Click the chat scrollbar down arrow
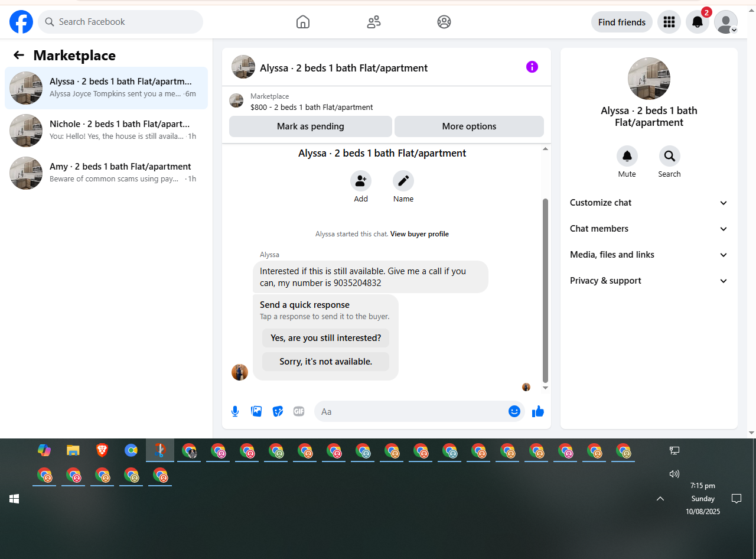 pos(545,388)
